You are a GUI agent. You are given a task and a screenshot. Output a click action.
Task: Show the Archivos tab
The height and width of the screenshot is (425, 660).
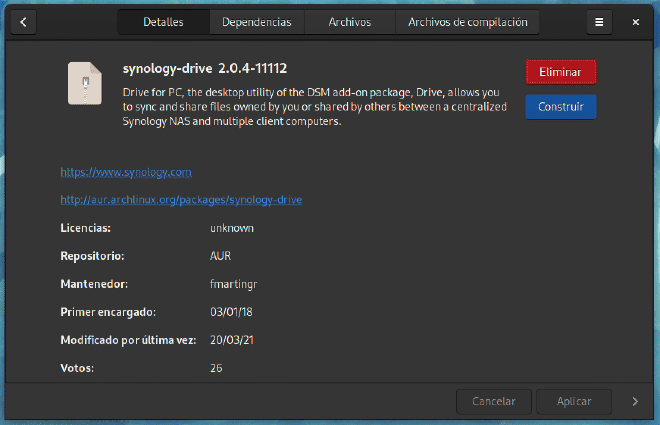click(350, 22)
